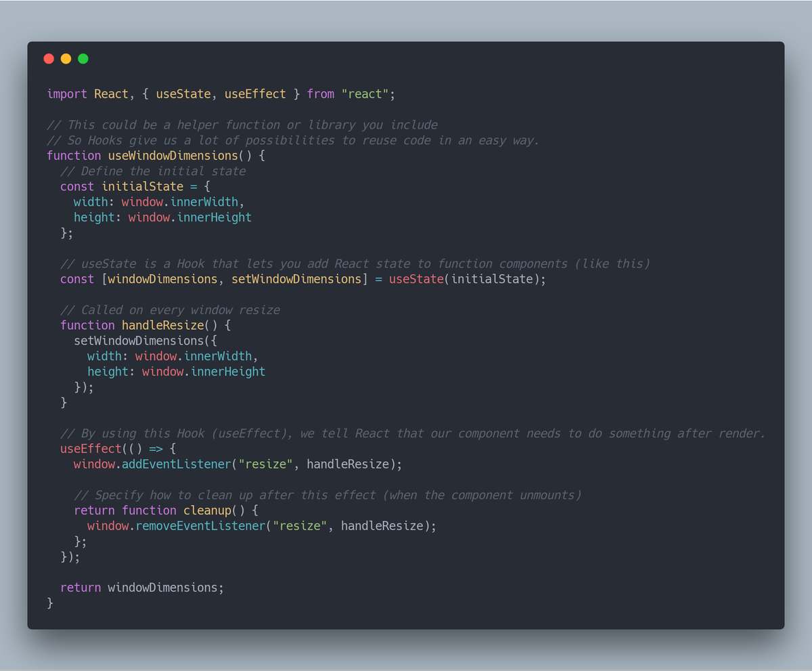Click the comment "// This could be a helper function or library you include"
The image size is (812, 671).
click(242, 125)
